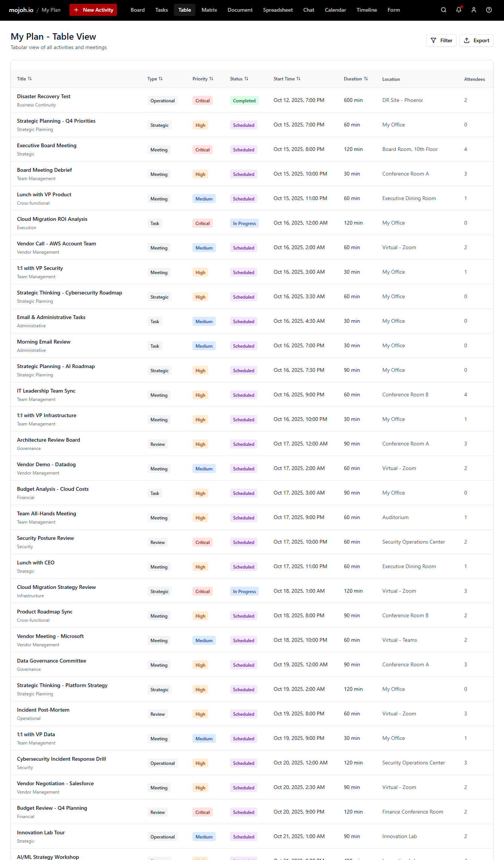Open the user profile icon
This screenshot has width=504, height=860.
pyautogui.click(x=474, y=10)
